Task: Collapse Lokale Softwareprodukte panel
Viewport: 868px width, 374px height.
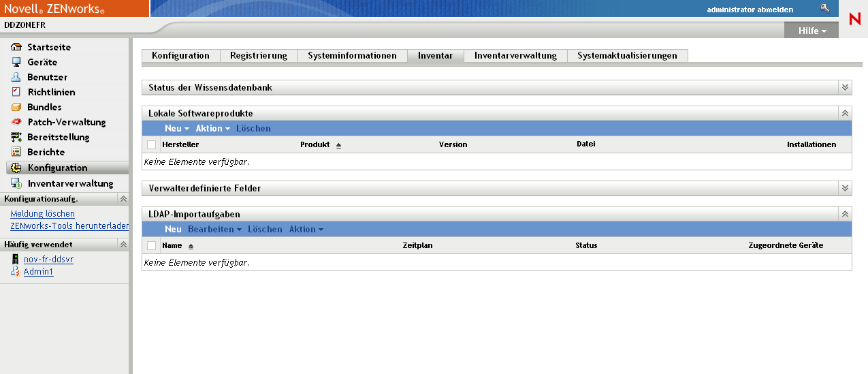Action: click(x=845, y=113)
